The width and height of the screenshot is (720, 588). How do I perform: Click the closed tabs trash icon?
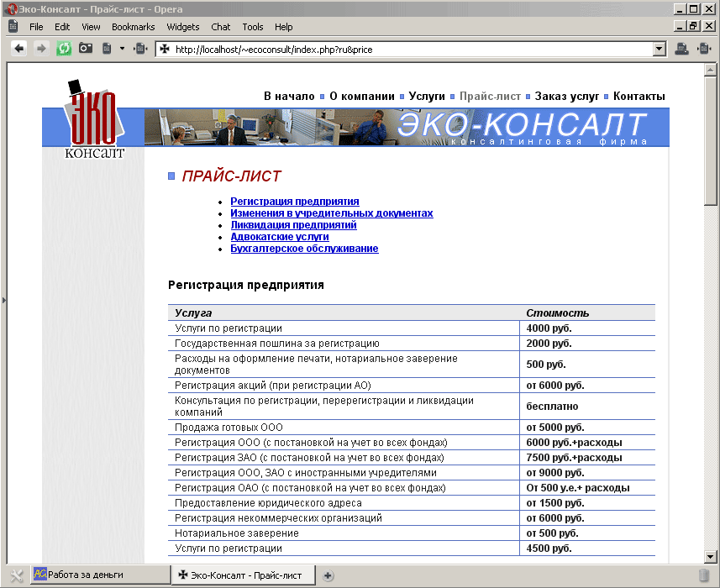point(704,575)
